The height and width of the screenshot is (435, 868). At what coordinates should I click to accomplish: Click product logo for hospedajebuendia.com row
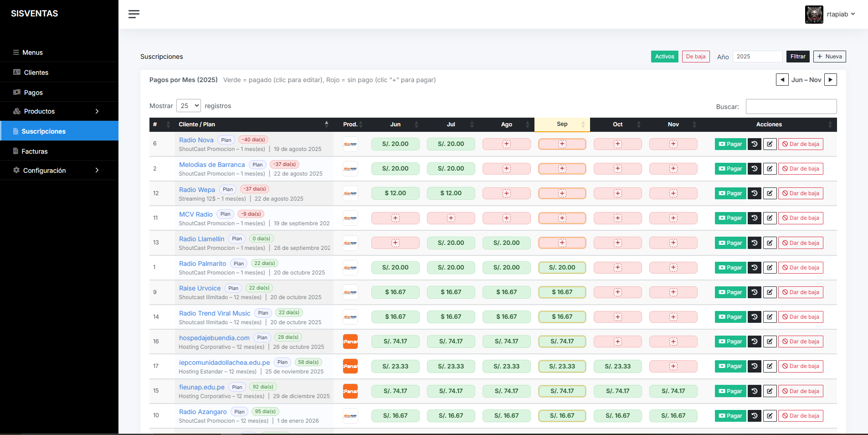[350, 342]
